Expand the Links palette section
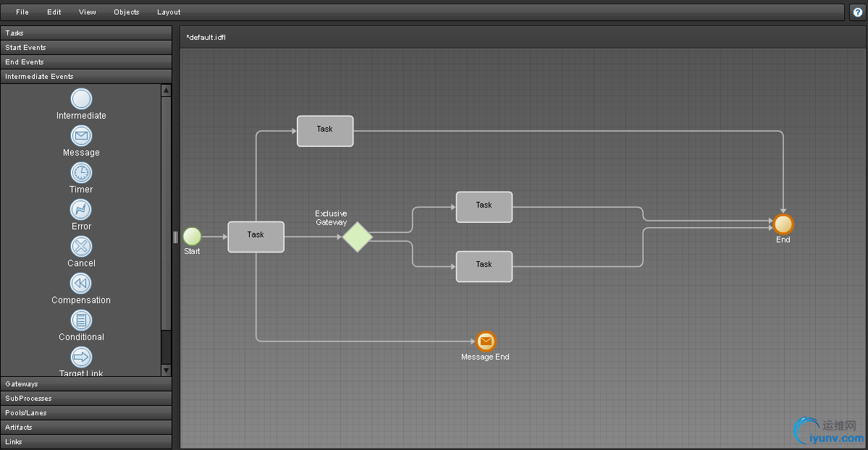This screenshot has width=868, height=450. click(x=86, y=442)
